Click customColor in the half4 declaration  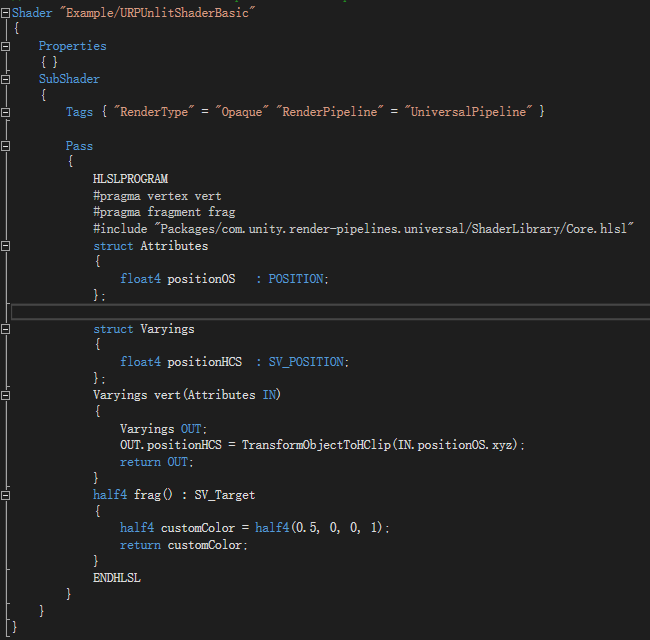pos(198,528)
